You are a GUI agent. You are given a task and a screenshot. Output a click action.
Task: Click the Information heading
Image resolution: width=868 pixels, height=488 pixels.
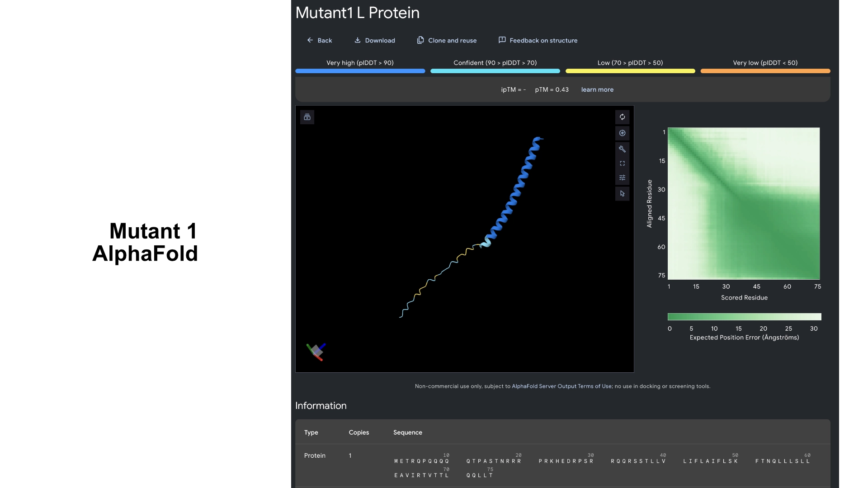(321, 406)
